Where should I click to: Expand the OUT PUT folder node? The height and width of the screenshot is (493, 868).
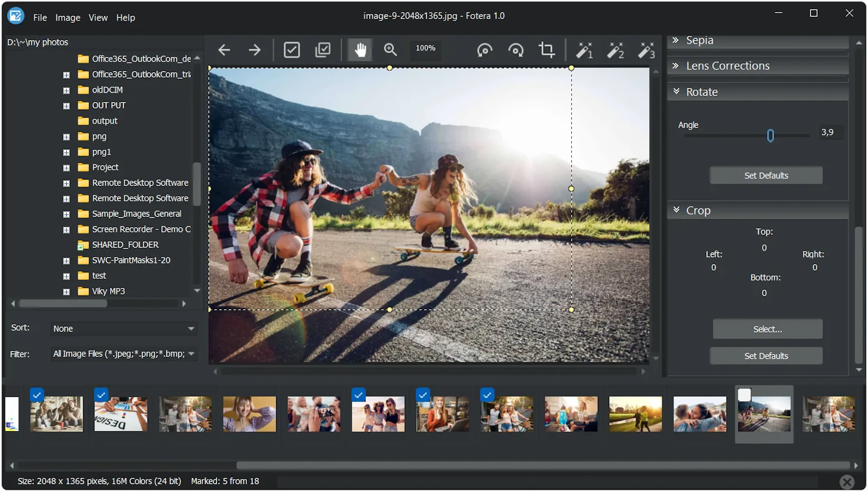(x=66, y=106)
